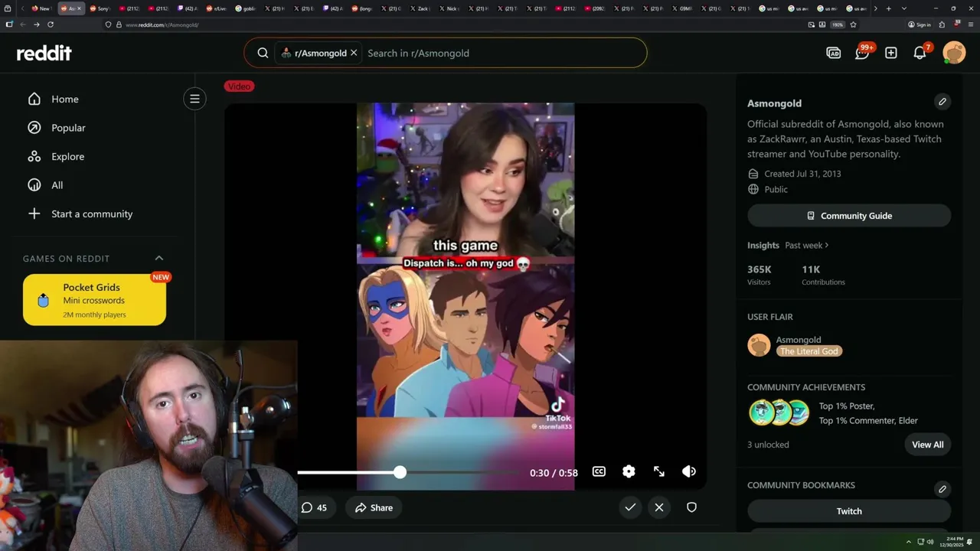This screenshot has height=551, width=980.
Task: Edit the Asmongold community description
Action: [942, 102]
